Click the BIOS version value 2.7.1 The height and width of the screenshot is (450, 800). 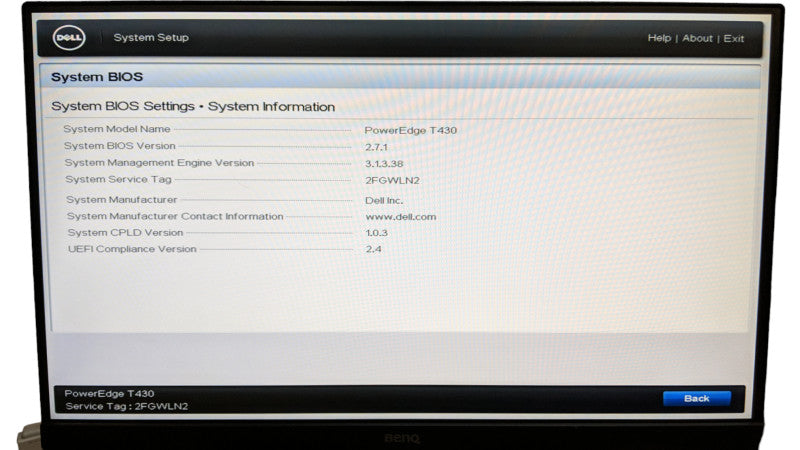coord(377,147)
